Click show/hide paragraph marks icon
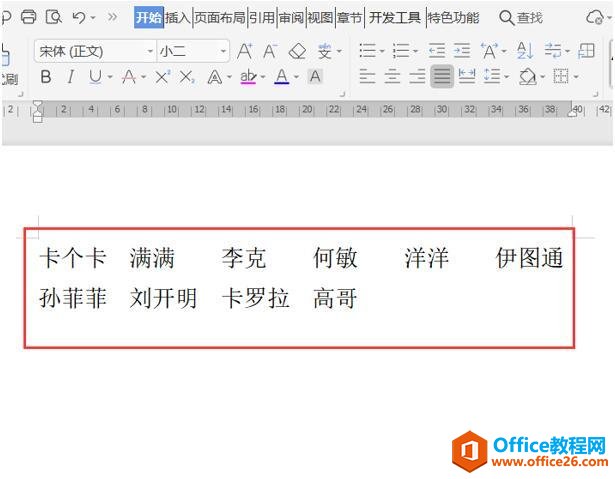This screenshot has width=615, height=479. coord(553,51)
